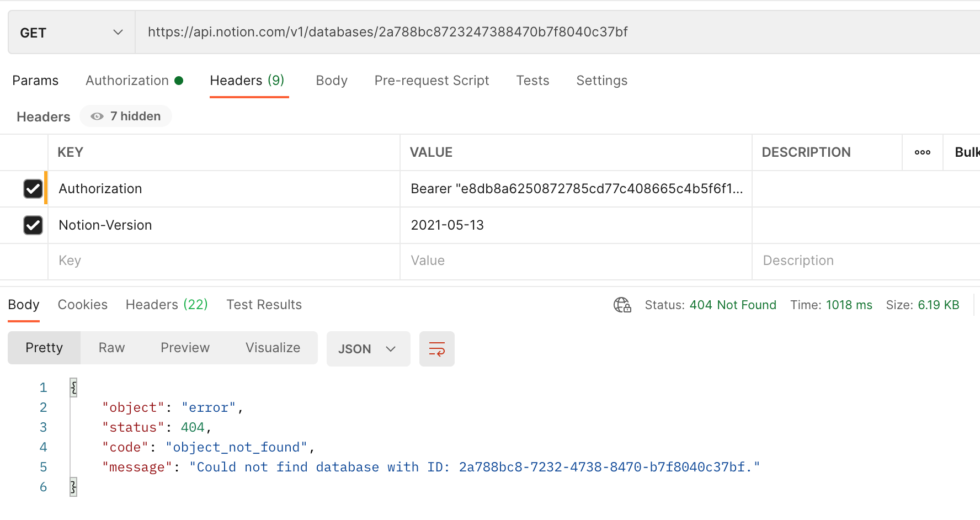
Task: Click the VALUE column header
Action: [x=431, y=152]
